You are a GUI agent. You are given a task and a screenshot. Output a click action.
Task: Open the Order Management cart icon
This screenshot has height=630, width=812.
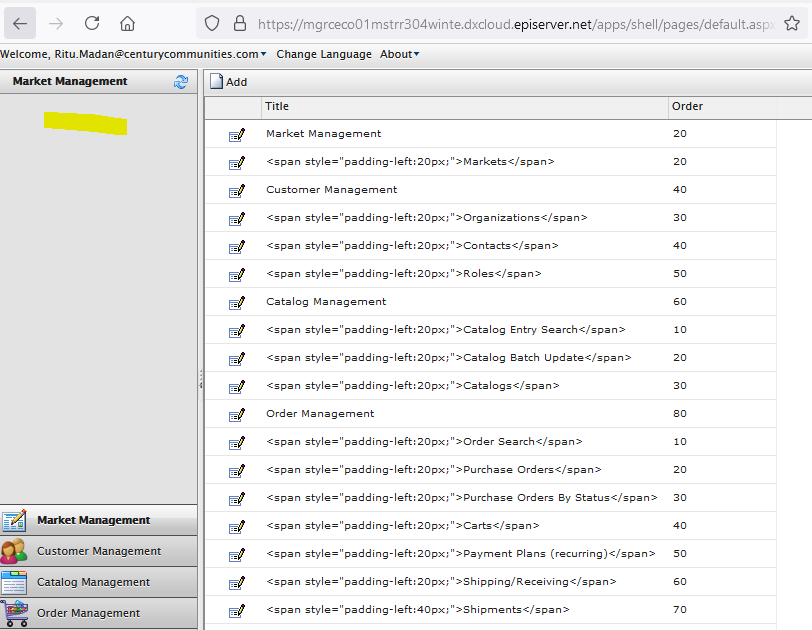[14, 613]
